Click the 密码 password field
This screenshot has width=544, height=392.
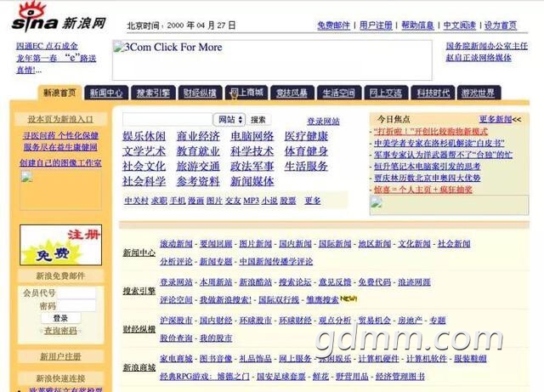pyautogui.click(x=77, y=305)
